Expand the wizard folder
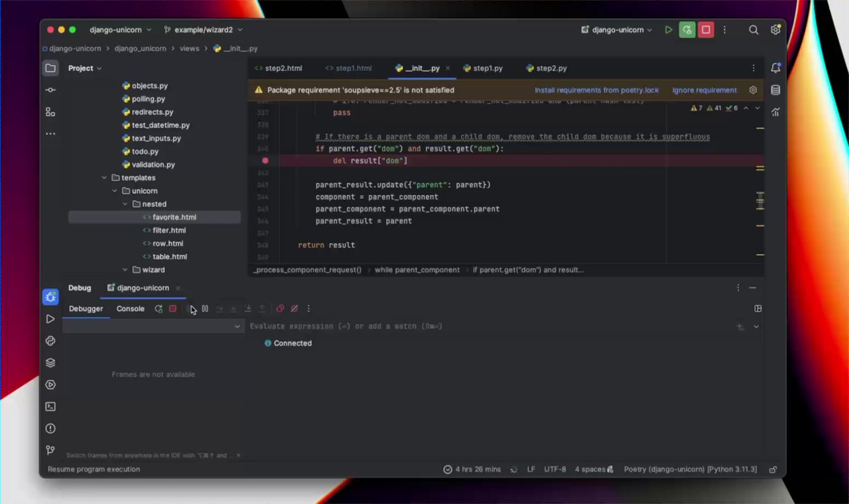The width and height of the screenshot is (849, 504). click(x=125, y=270)
